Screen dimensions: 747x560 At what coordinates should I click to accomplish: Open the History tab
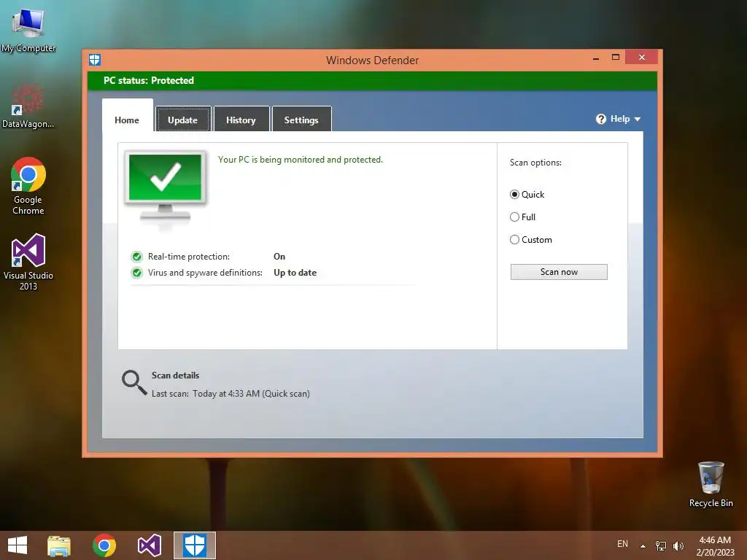[241, 120]
